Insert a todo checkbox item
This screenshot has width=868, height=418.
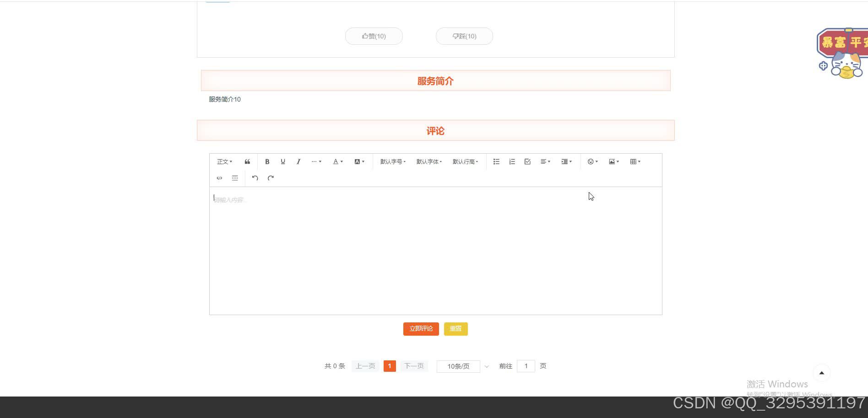[527, 161]
